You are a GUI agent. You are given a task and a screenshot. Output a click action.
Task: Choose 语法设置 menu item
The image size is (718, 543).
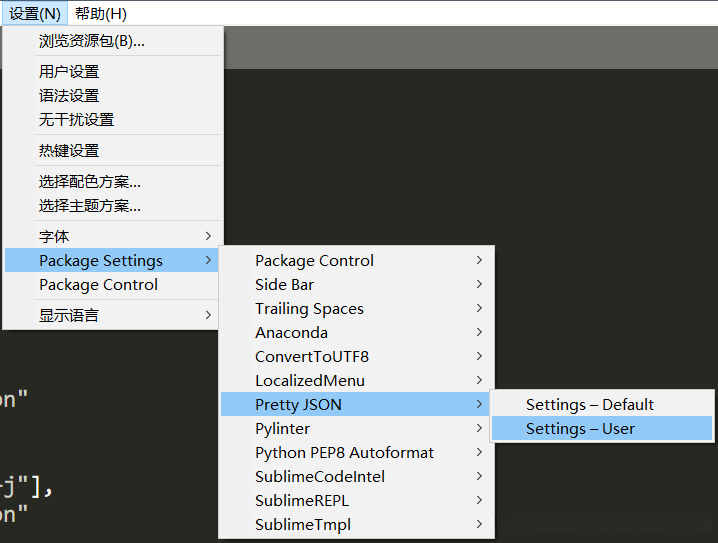[69, 96]
